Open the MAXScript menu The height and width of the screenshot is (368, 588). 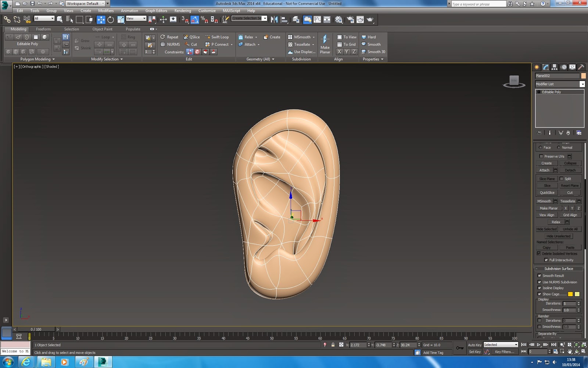point(232,11)
